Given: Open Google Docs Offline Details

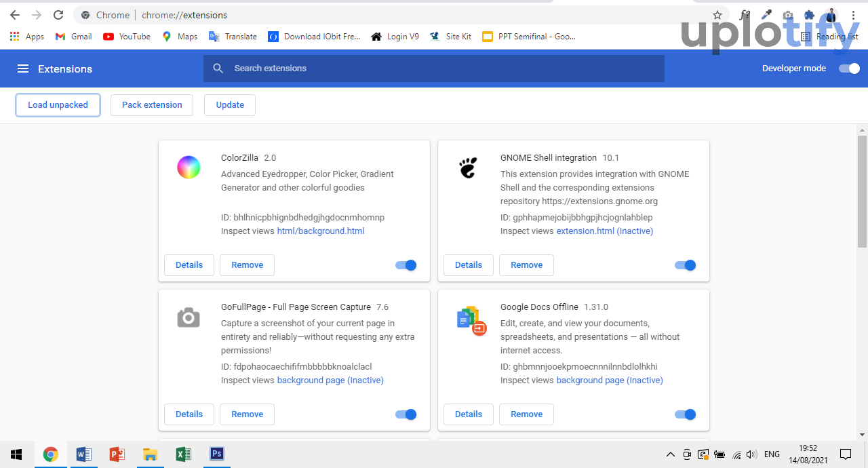Looking at the screenshot, I should [x=469, y=414].
